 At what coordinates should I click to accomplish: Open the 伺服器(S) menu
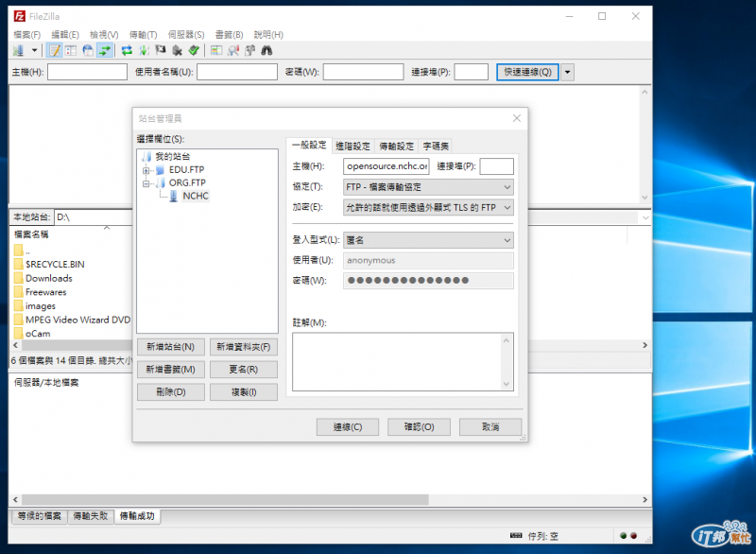[x=186, y=35]
